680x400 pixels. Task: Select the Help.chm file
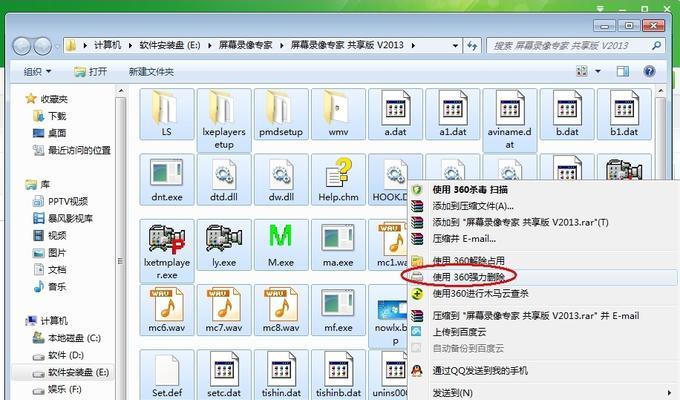(338, 179)
